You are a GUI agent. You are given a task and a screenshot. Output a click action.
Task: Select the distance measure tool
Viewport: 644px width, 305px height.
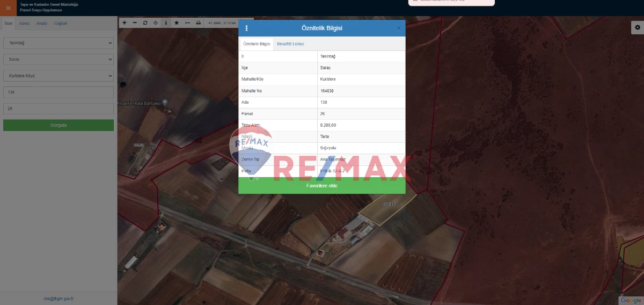coord(187,23)
